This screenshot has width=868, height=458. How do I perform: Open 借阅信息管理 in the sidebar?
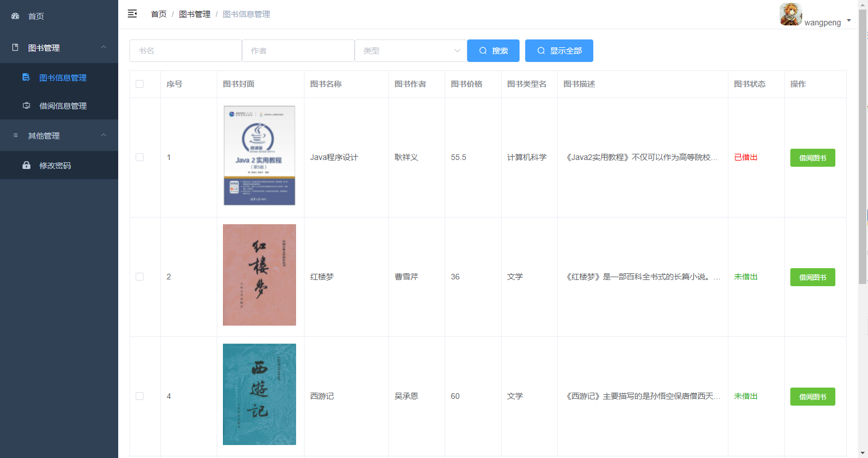point(62,105)
